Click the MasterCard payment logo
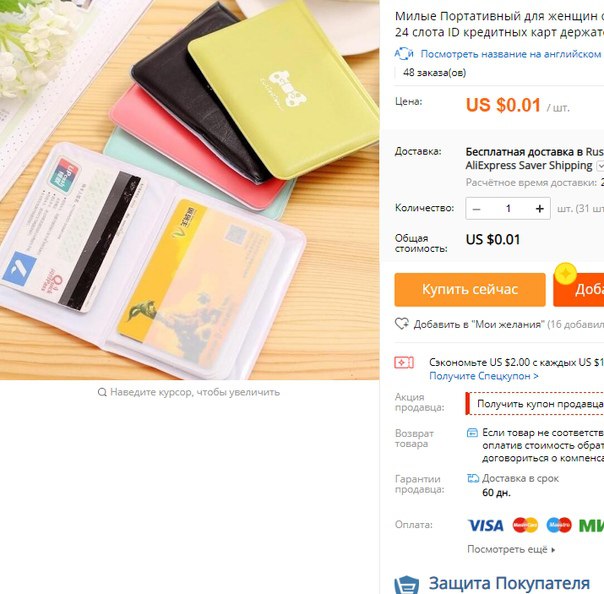This screenshot has height=594, width=604. [x=525, y=525]
